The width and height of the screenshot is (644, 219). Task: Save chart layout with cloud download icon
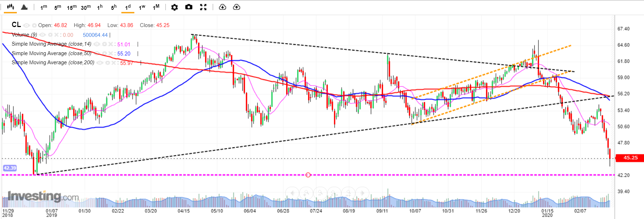click(222, 7)
